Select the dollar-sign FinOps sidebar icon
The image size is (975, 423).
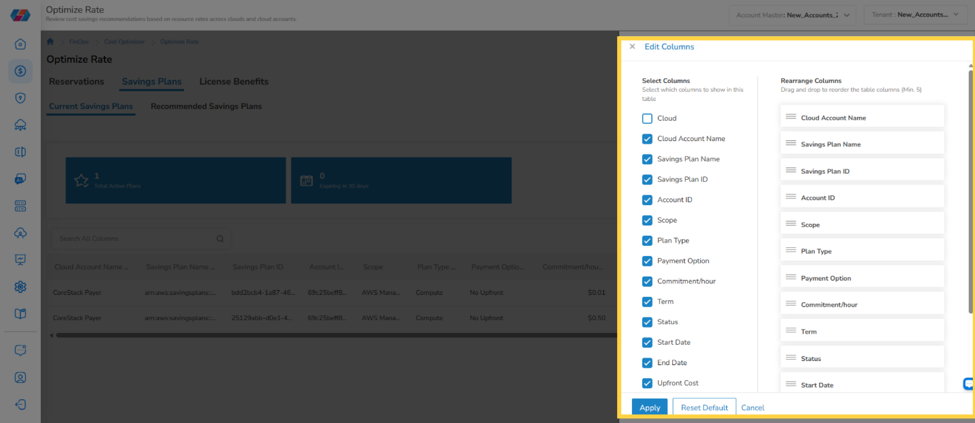(21, 71)
